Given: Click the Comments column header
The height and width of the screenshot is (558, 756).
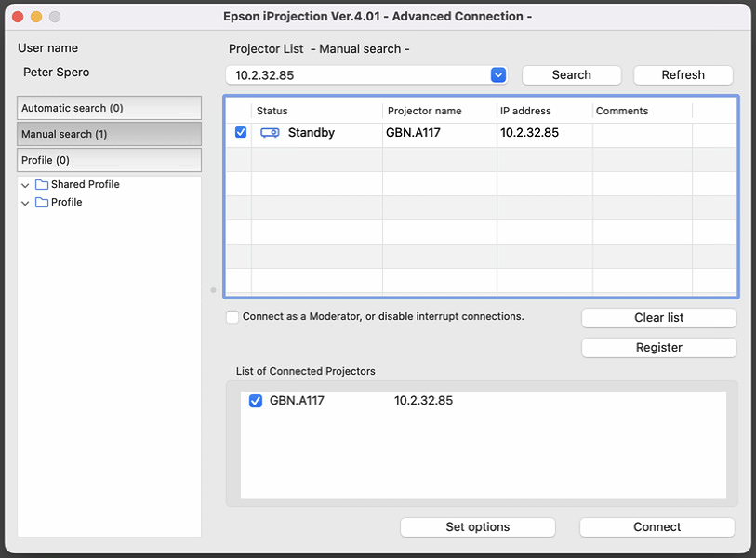Looking at the screenshot, I should 643,111.
